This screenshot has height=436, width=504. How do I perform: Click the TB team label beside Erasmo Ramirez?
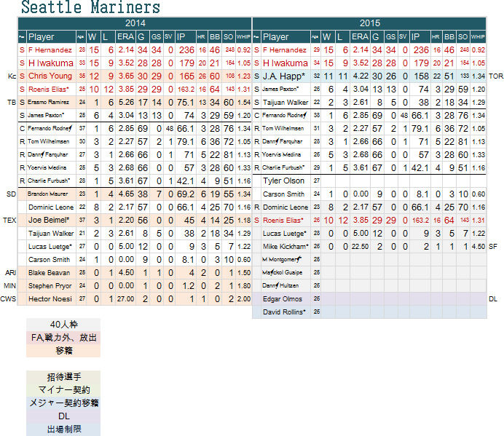[x=12, y=102]
